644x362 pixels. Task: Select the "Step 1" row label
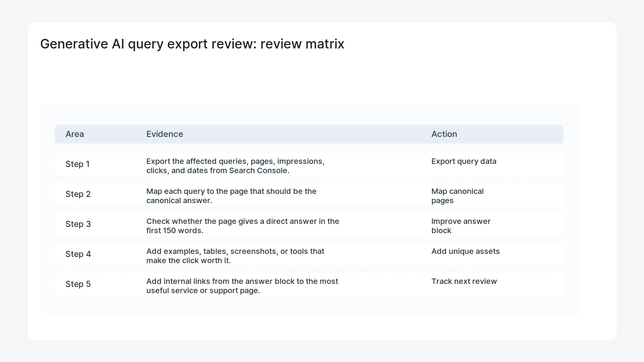(x=77, y=164)
